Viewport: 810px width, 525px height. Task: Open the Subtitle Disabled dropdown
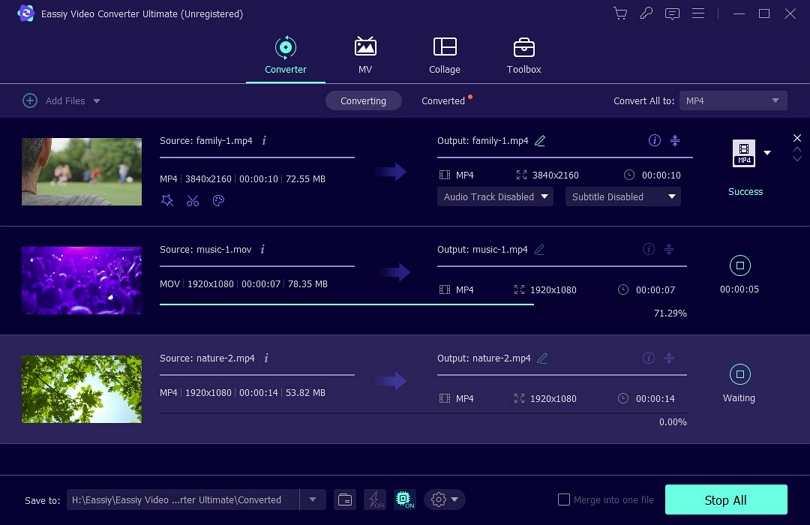click(622, 197)
